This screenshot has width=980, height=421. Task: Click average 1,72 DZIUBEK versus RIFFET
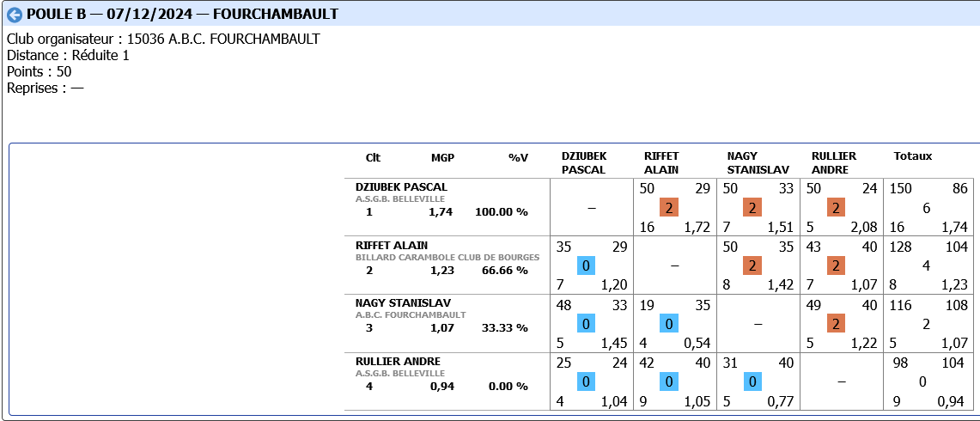click(697, 227)
